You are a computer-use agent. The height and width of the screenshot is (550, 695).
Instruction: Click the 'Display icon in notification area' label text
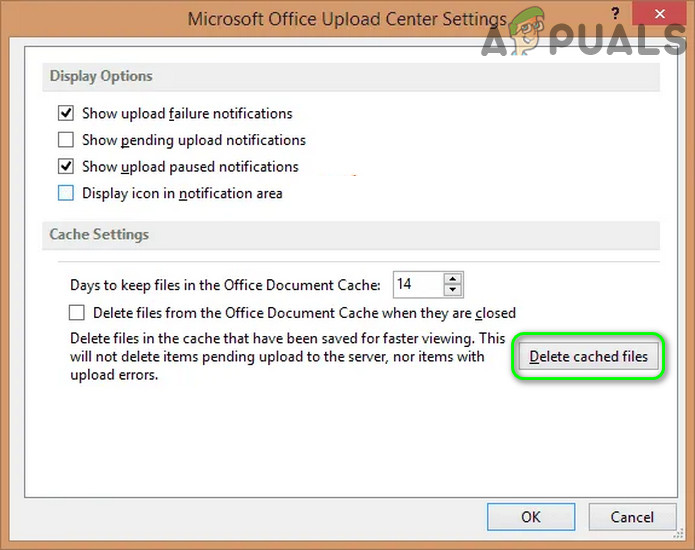(182, 193)
